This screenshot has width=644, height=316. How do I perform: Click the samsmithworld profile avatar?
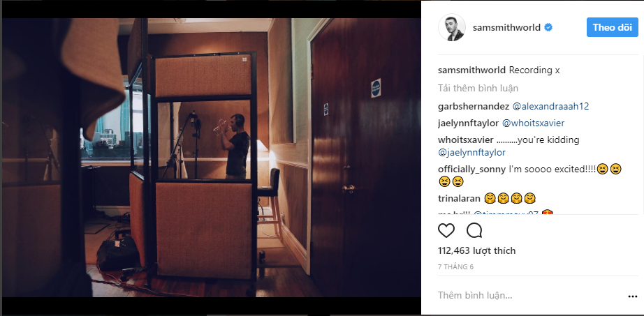click(452, 27)
